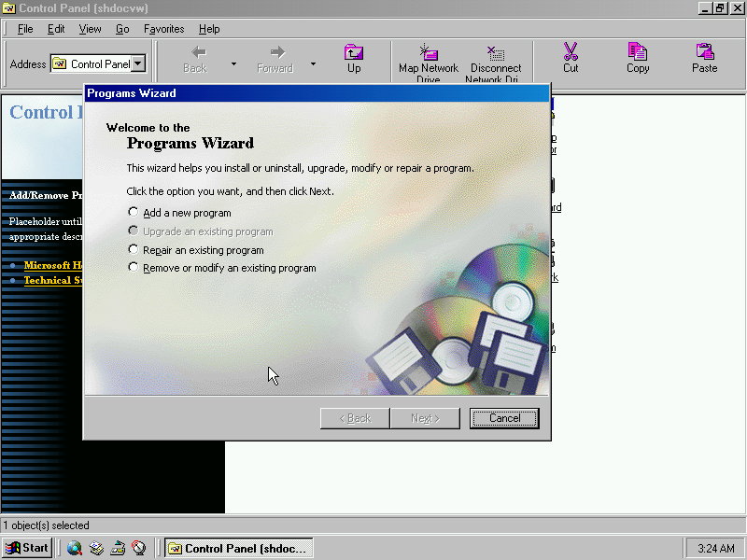Click the Microsoft link in left pane
Image resolution: width=747 pixels, height=560 pixels.
[53, 265]
